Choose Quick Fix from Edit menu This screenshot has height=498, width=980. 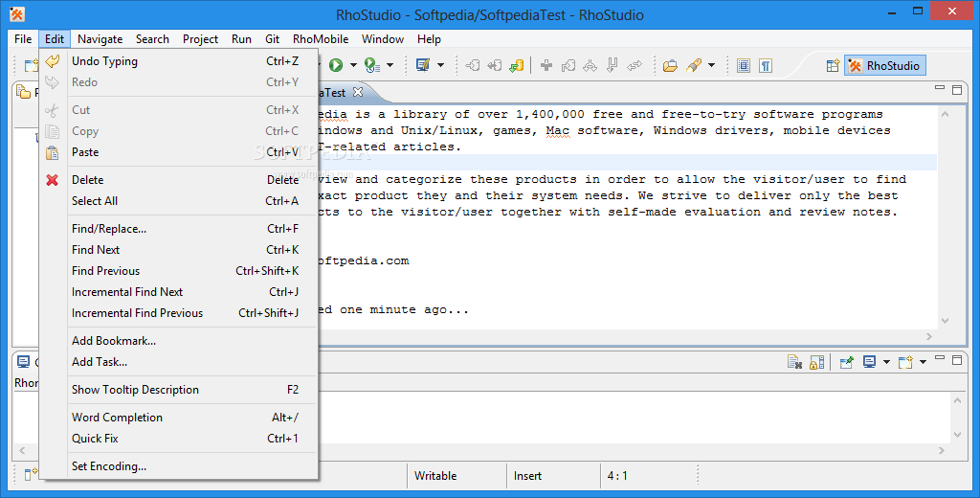[x=179, y=439]
